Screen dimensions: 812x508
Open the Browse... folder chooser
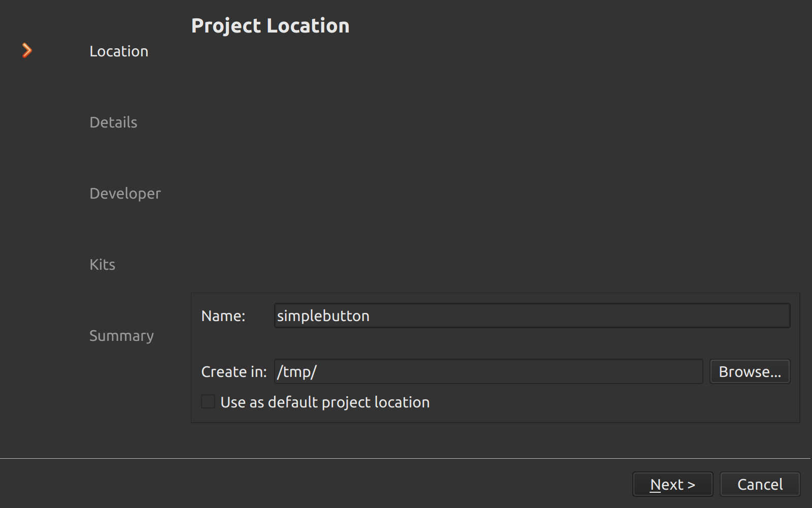pyautogui.click(x=750, y=371)
